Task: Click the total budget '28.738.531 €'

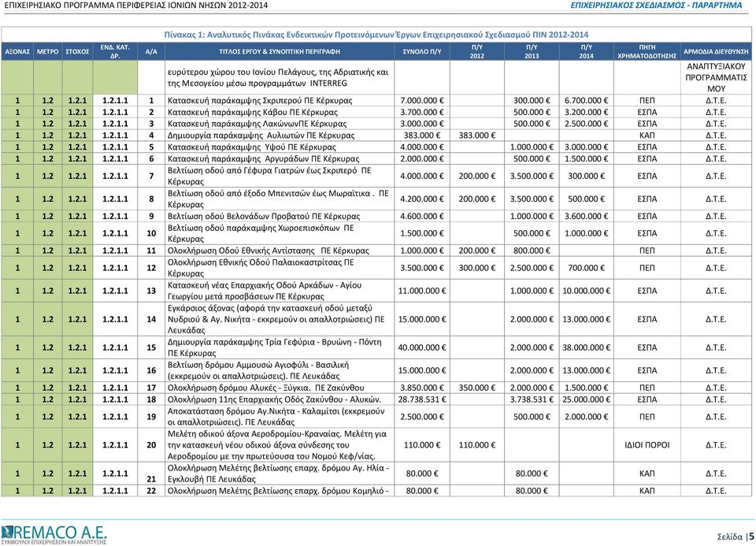Action: pyautogui.click(x=422, y=399)
